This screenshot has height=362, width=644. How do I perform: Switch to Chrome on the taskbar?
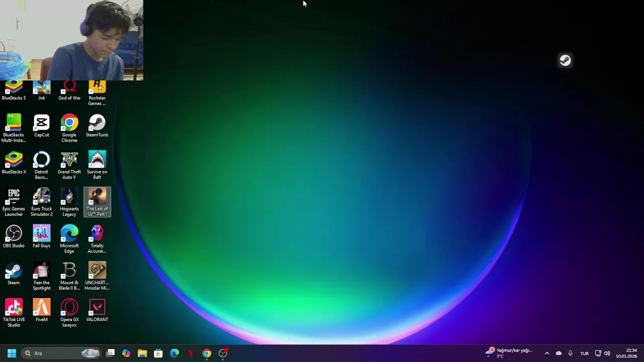[207, 353]
